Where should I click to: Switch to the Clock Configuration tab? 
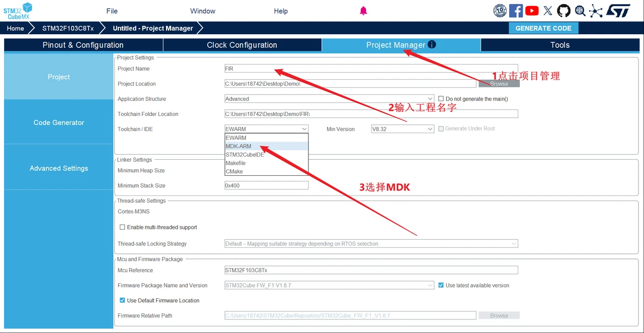242,45
